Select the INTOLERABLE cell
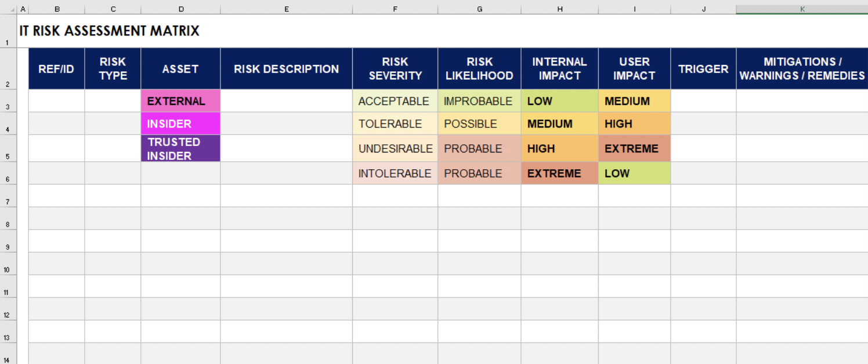 pos(395,173)
